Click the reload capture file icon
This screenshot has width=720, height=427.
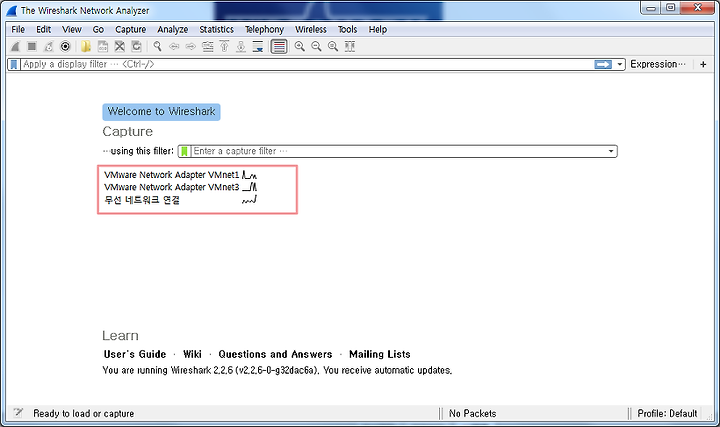(136, 46)
